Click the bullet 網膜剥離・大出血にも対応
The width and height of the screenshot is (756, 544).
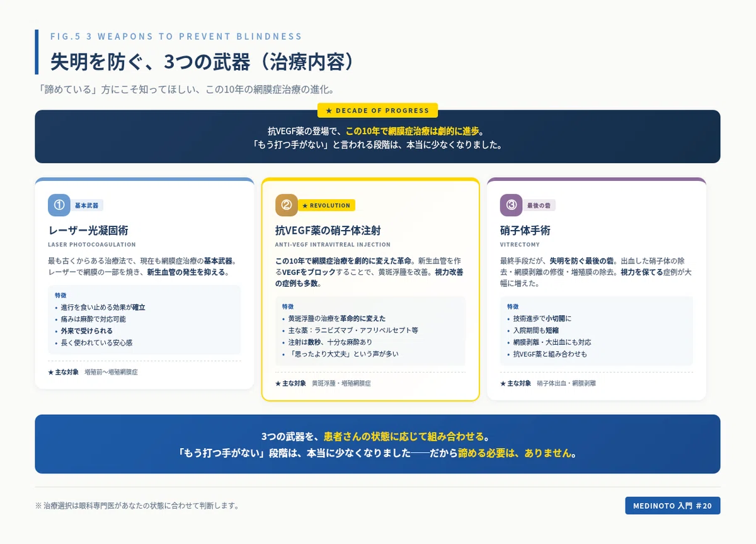(x=553, y=342)
